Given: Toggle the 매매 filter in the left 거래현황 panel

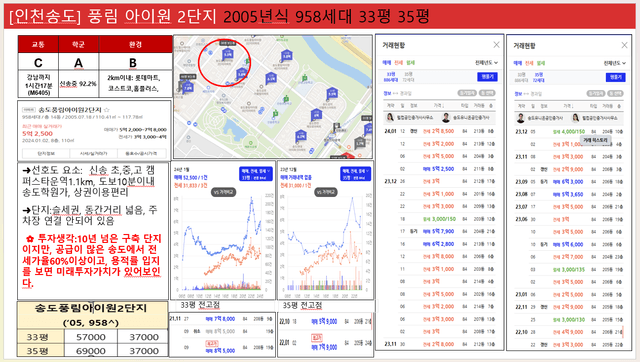Looking at the screenshot, I should coord(387,63).
